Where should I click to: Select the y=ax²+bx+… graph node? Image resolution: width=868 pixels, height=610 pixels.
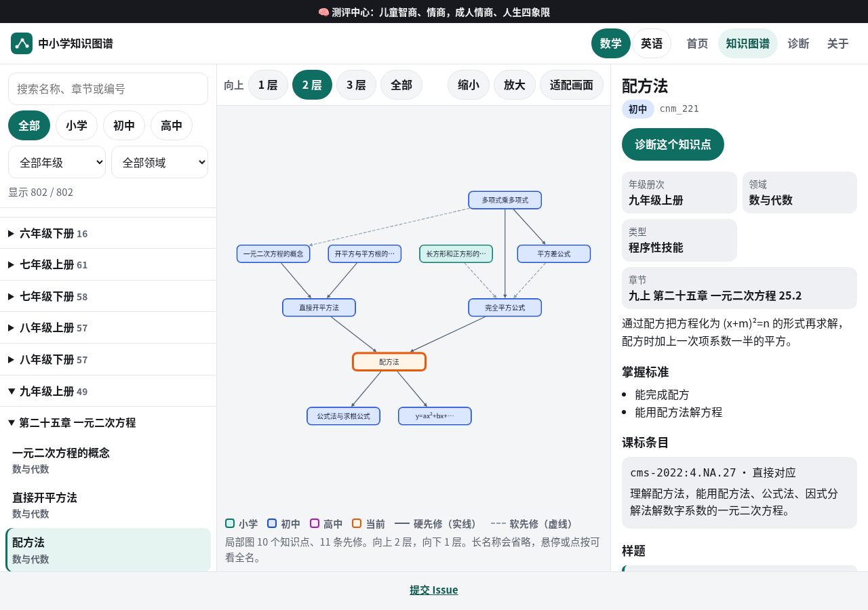435,416
